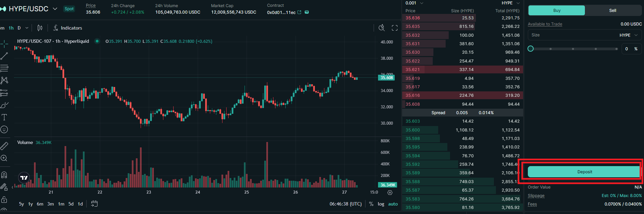
Task: Click second tick mark on size slider
Action: [573, 49]
